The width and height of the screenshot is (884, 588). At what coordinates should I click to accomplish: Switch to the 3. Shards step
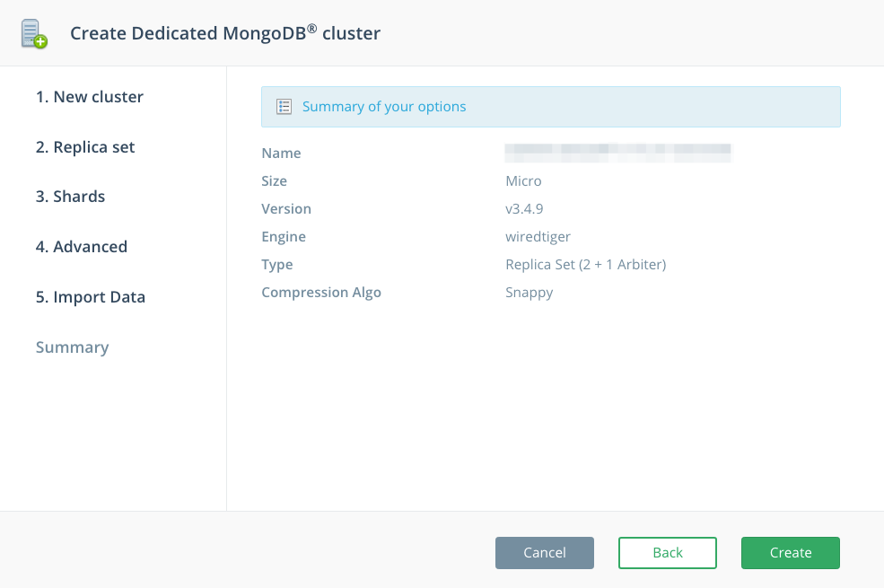pyautogui.click(x=71, y=197)
